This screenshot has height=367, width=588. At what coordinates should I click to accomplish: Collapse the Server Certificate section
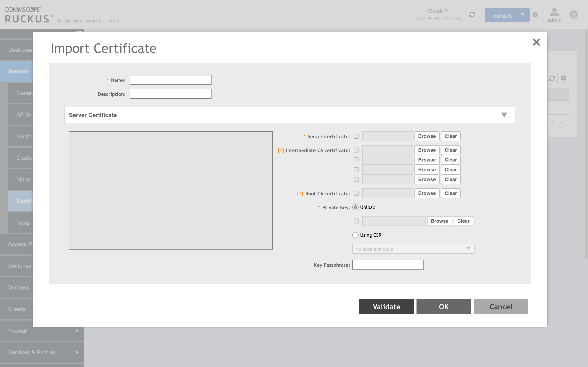(504, 115)
